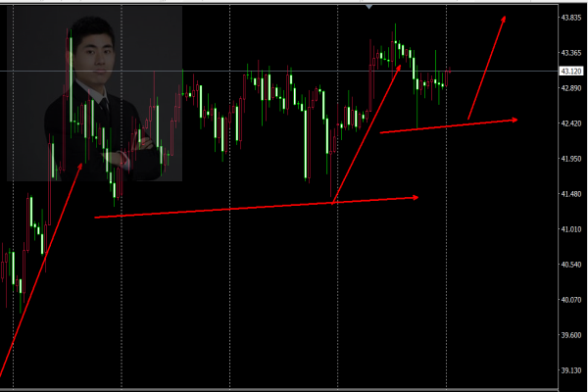Image resolution: width=588 pixels, height=392 pixels.
Task: Click the 39.130 price scale label
Action: click(571, 370)
